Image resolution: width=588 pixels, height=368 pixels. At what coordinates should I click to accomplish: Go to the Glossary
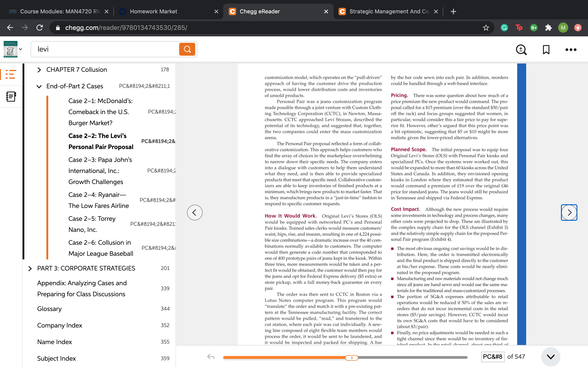coord(49,309)
